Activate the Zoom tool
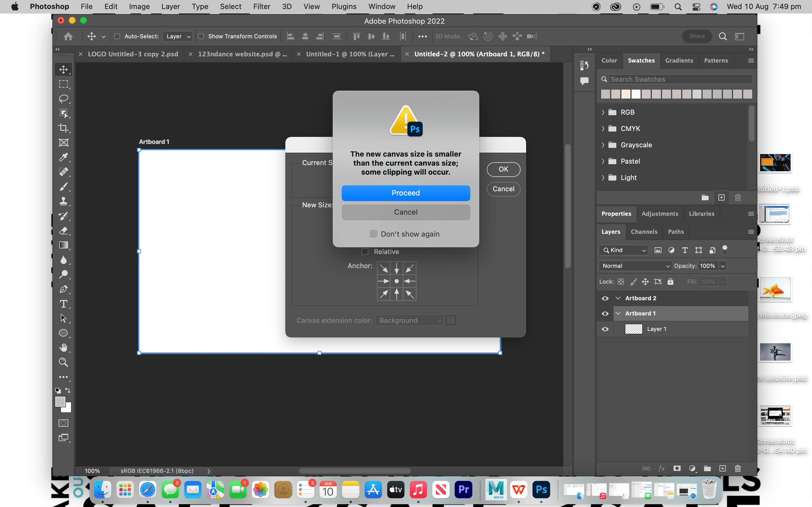This screenshot has height=507, width=812. [x=63, y=362]
